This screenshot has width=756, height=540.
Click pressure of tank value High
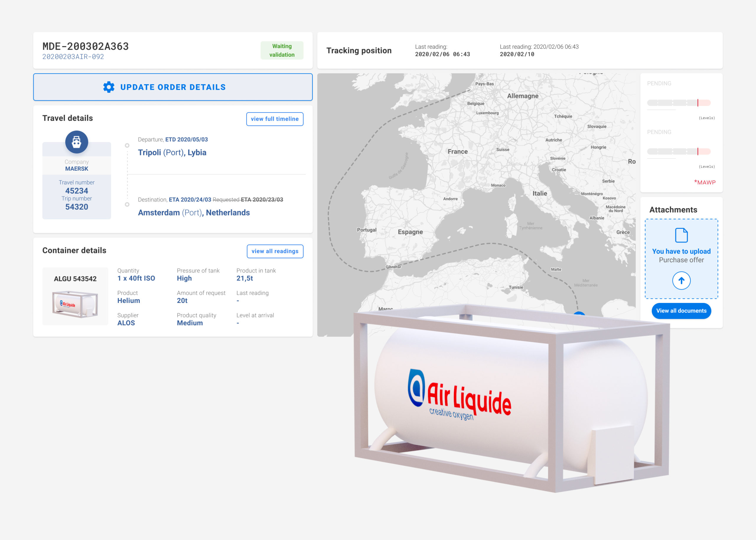point(184,278)
